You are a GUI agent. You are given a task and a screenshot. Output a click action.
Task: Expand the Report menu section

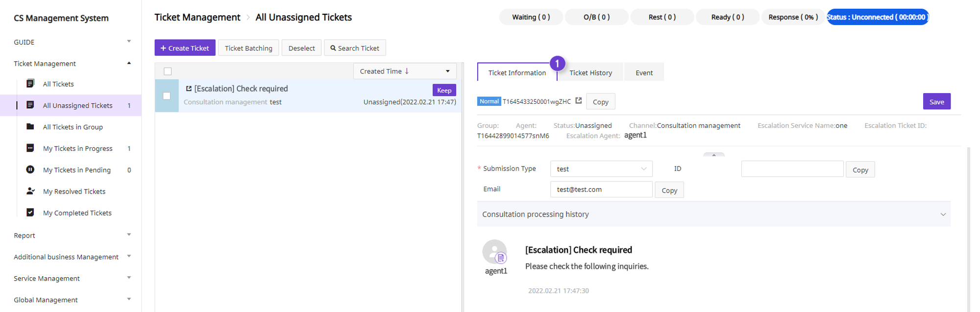129,235
